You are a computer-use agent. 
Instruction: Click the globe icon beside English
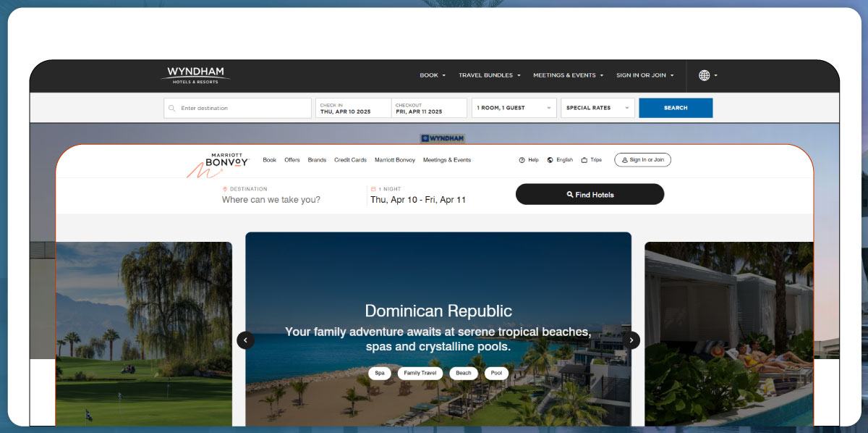pos(550,160)
